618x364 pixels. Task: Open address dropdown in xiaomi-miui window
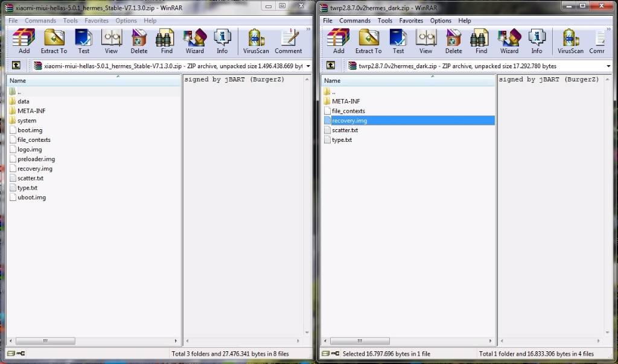coord(308,66)
